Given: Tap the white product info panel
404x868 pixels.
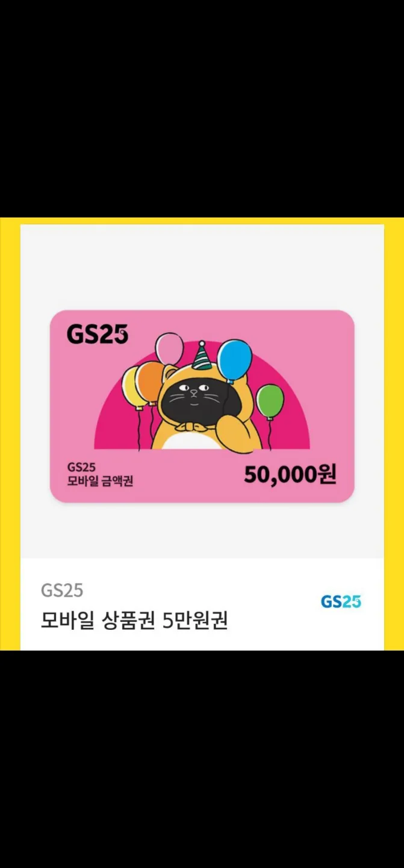Looking at the screenshot, I should click(x=202, y=604).
